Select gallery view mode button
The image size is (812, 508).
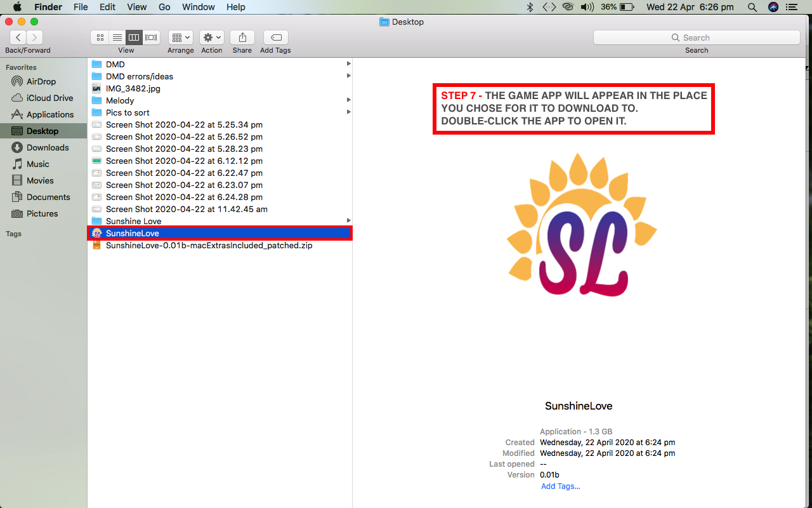pos(151,37)
